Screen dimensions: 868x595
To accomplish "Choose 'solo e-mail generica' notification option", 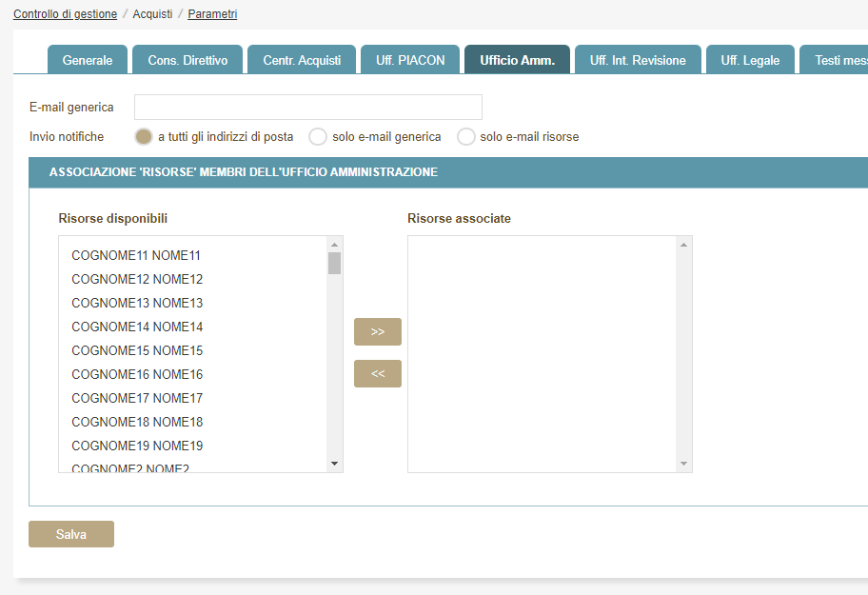I will pyautogui.click(x=318, y=136).
